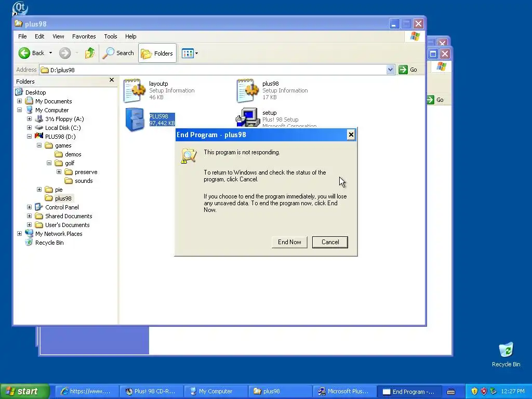
Task: Expand My Network Places node
Action: point(19,233)
